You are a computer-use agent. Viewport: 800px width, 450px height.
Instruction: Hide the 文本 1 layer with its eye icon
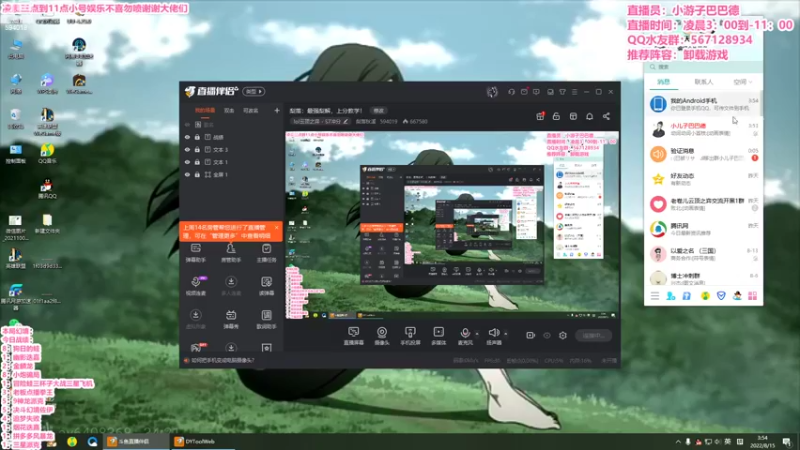click(x=187, y=162)
